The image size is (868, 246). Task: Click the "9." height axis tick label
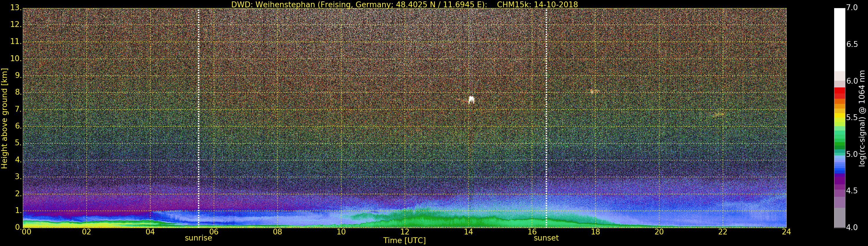click(x=18, y=76)
